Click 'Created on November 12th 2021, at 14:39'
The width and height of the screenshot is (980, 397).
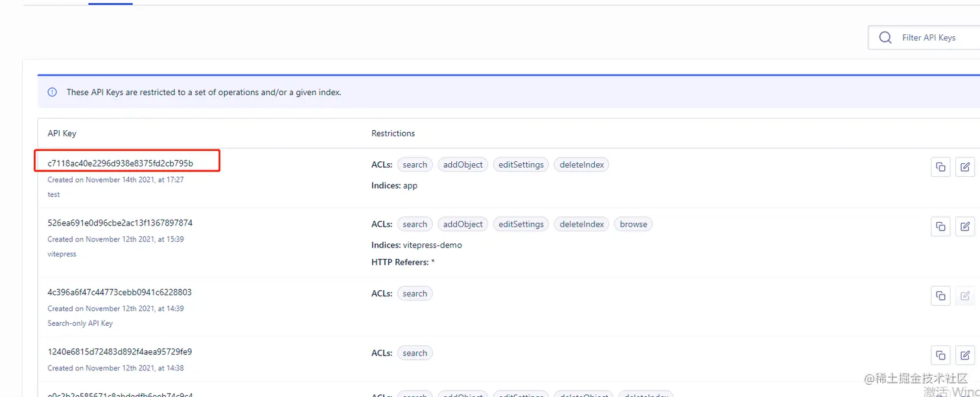point(115,309)
